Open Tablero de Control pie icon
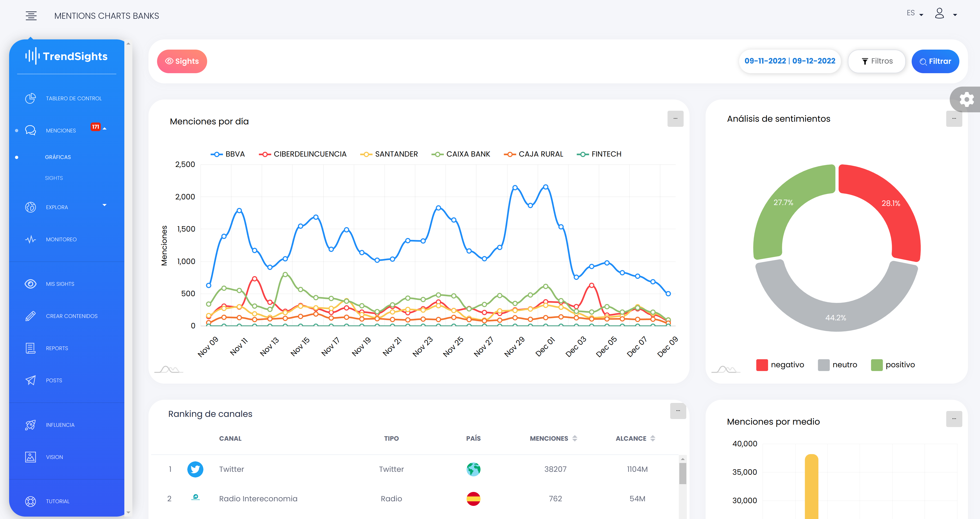 [x=31, y=99]
